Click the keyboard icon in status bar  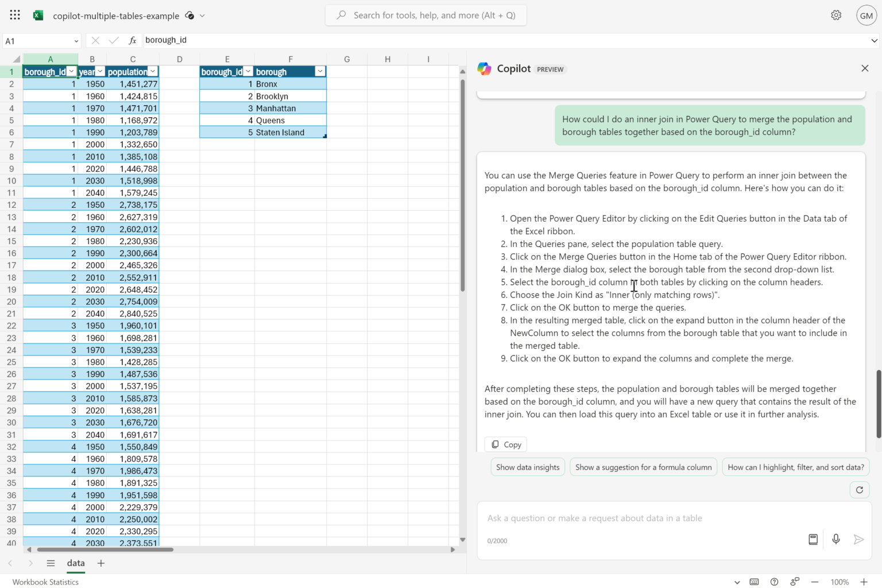754,582
